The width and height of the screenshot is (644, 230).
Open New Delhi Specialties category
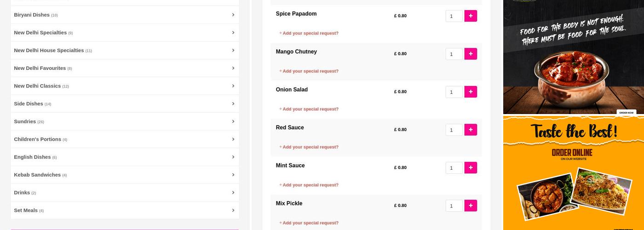pos(40,33)
